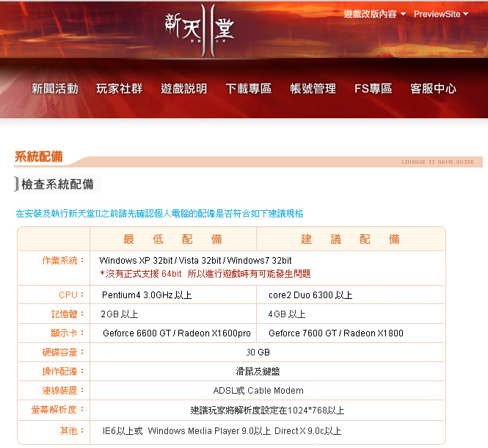
Task: Click the red 沒有正式支援 64bit warning
Action: pyautogui.click(x=205, y=274)
